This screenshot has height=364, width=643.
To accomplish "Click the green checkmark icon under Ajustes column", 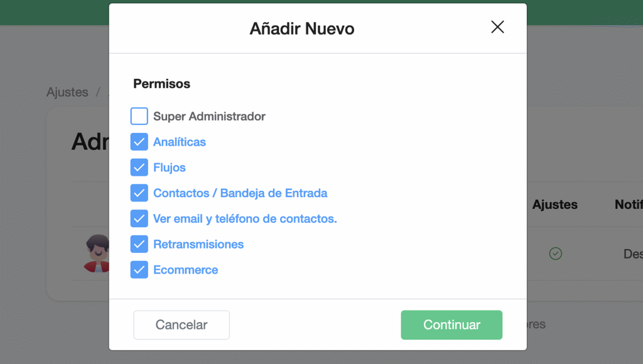I will [555, 254].
